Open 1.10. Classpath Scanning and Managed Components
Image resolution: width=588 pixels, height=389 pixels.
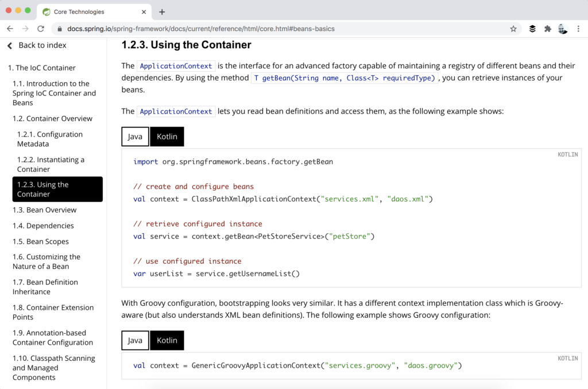[x=54, y=368]
